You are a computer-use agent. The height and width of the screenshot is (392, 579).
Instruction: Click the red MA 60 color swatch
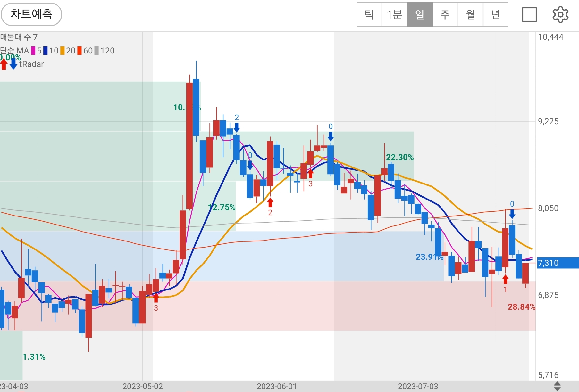tap(80, 51)
